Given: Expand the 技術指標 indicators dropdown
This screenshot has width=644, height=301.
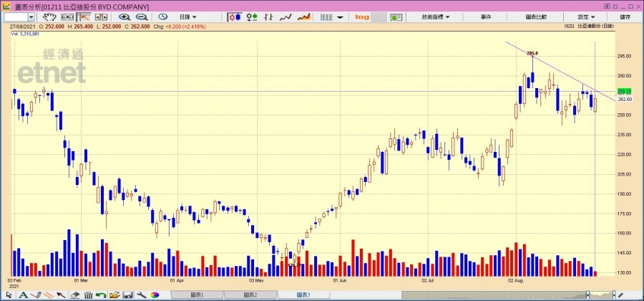Looking at the screenshot, I should click(437, 16).
